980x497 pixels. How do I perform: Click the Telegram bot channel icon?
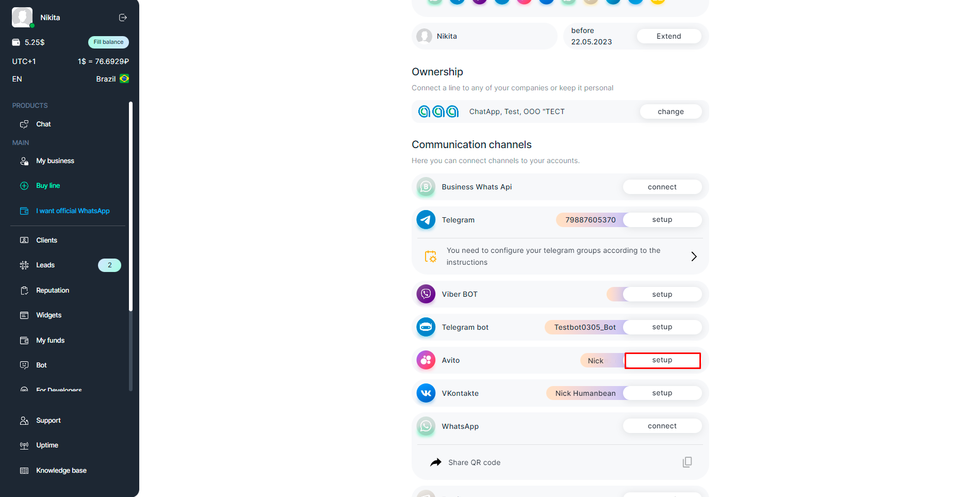pos(426,327)
